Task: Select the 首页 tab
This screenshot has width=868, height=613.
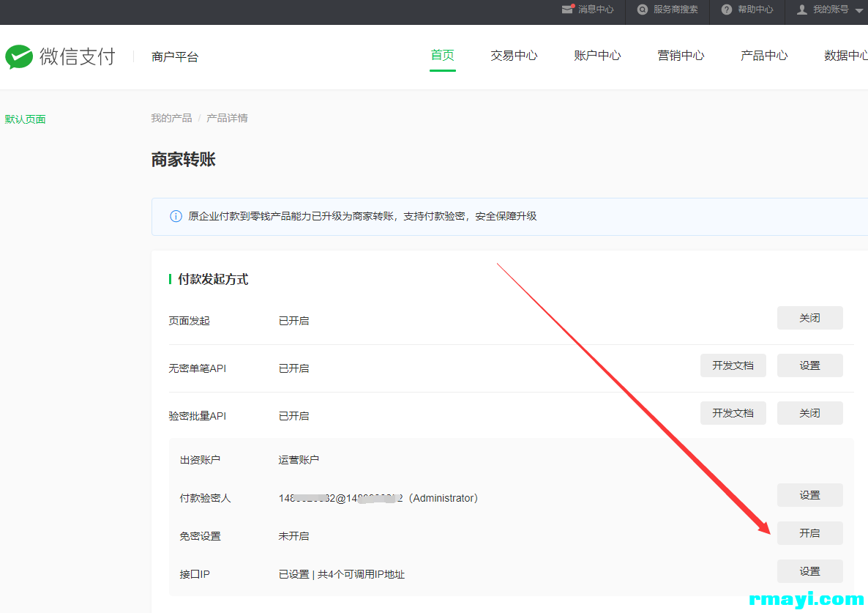Action: point(442,55)
